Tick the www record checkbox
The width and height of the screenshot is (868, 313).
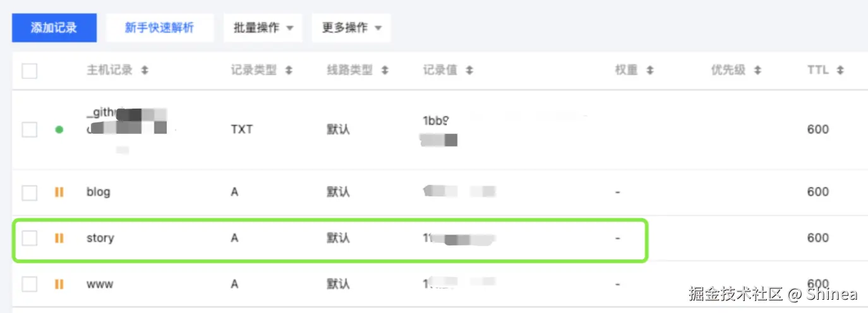30,285
